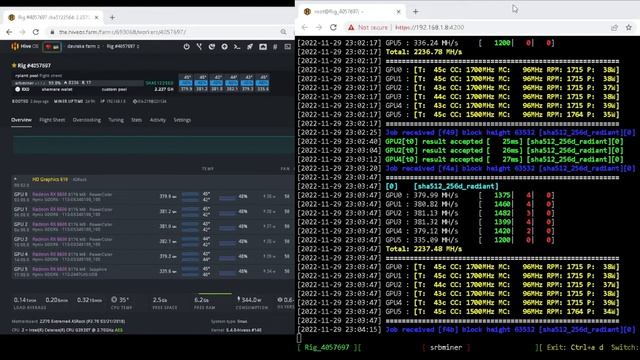Select the GPU 2 Radeon RX row

click(x=153, y=227)
